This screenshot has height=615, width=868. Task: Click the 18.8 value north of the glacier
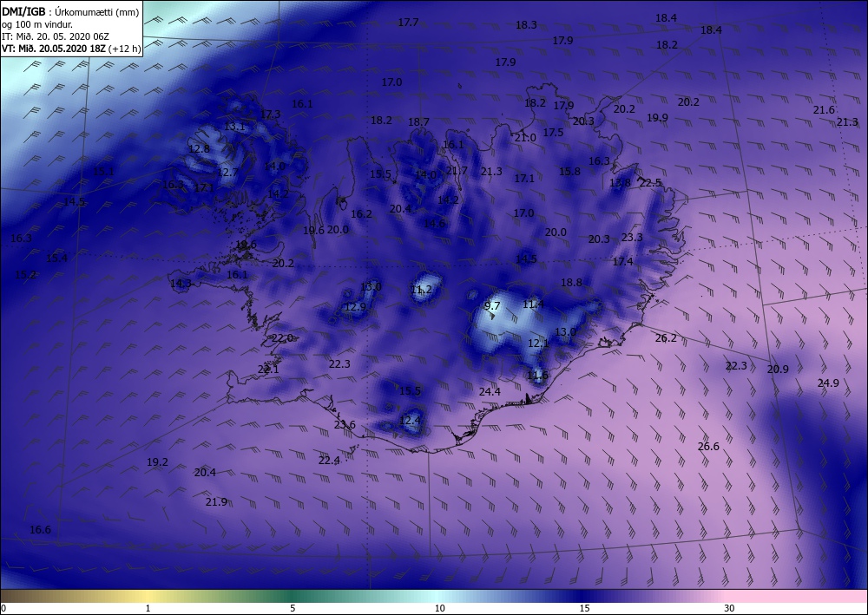(571, 282)
